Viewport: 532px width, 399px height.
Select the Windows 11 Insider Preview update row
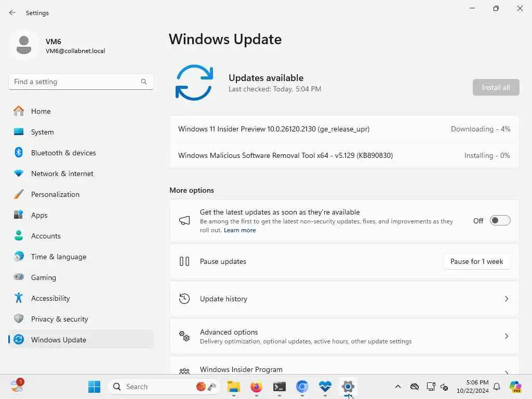tap(344, 129)
